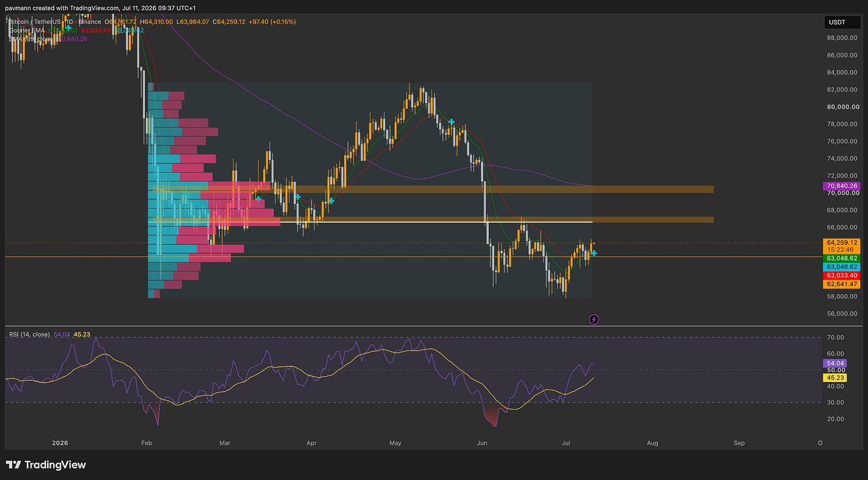Click the low value L63,984.07

[193, 21]
